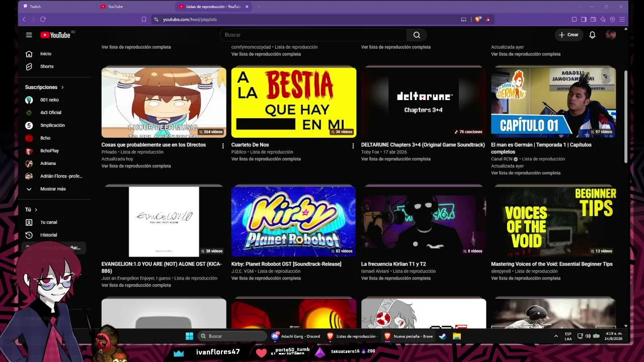The height and width of the screenshot is (362, 644).
Task: Expand the Tú section
Action: [x=31, y=210]
